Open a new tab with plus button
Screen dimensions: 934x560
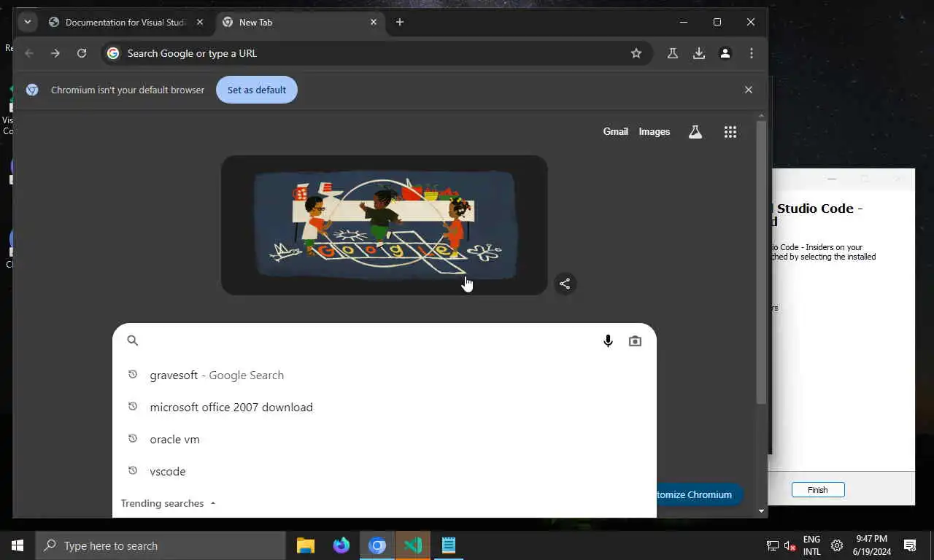pyautogui.click(x=399, y=22)
